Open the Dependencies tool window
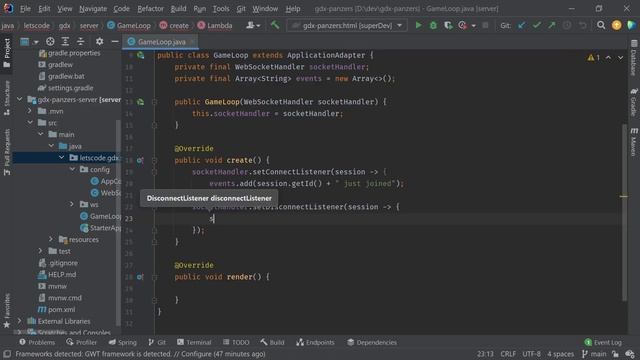 372,342
